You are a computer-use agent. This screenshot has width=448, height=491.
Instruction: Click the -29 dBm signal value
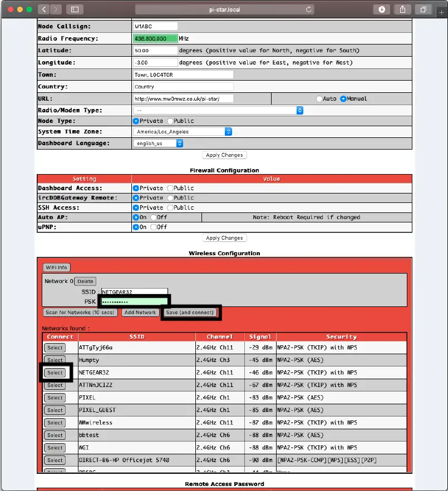(260, 348)
